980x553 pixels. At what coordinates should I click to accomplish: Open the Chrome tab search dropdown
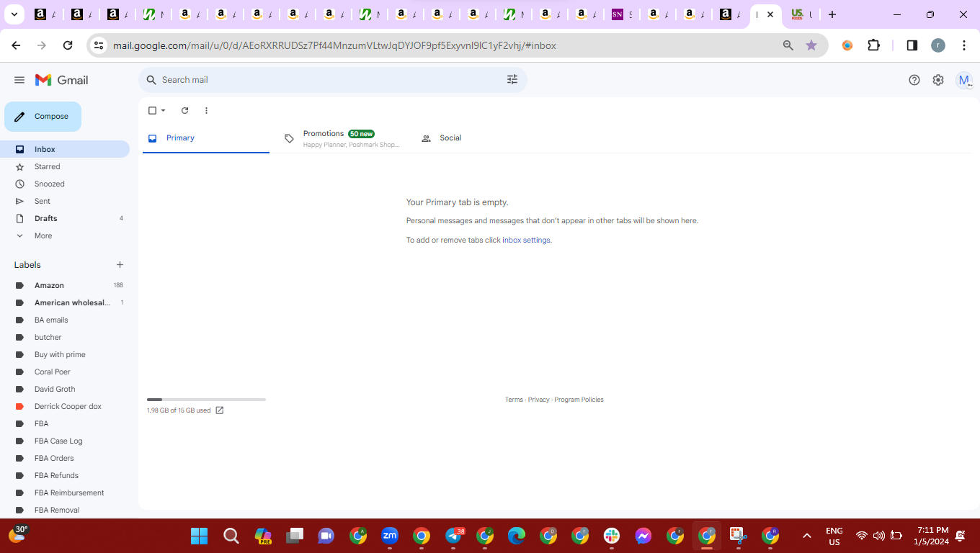[14, 14]
